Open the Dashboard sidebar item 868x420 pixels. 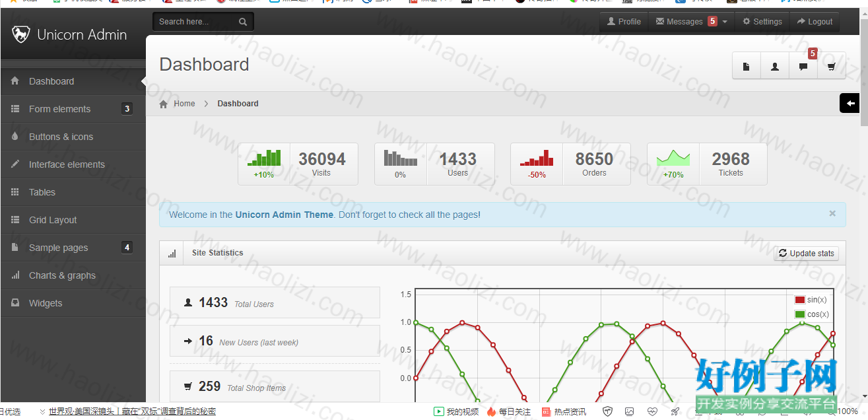click(x=73, y=81)
